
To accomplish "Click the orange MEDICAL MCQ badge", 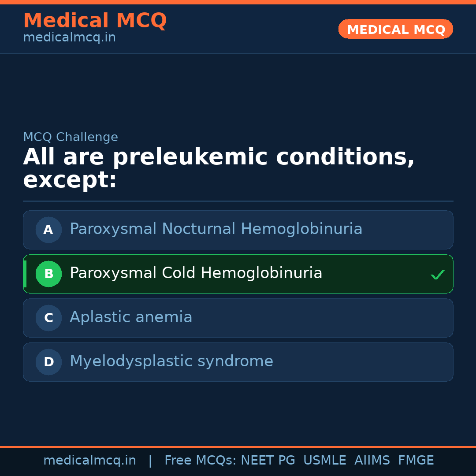I will [395, 30].
